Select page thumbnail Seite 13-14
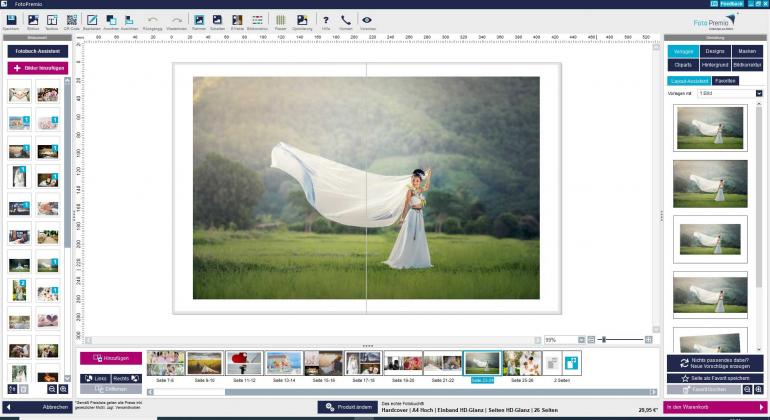Viewport: 770px width, 420px height. (284, 364)
